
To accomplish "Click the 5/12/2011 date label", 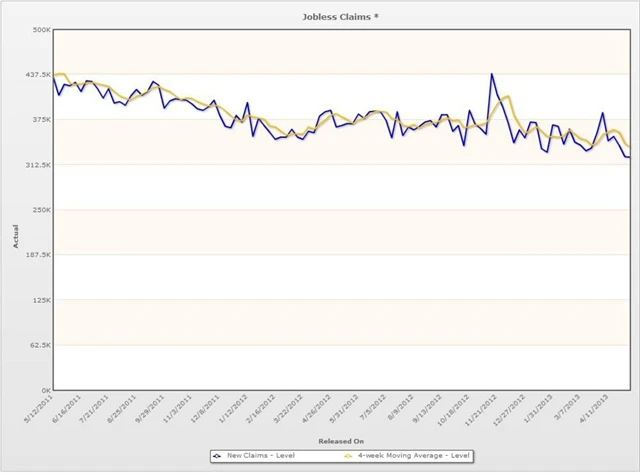I will [x=40, y=408].
